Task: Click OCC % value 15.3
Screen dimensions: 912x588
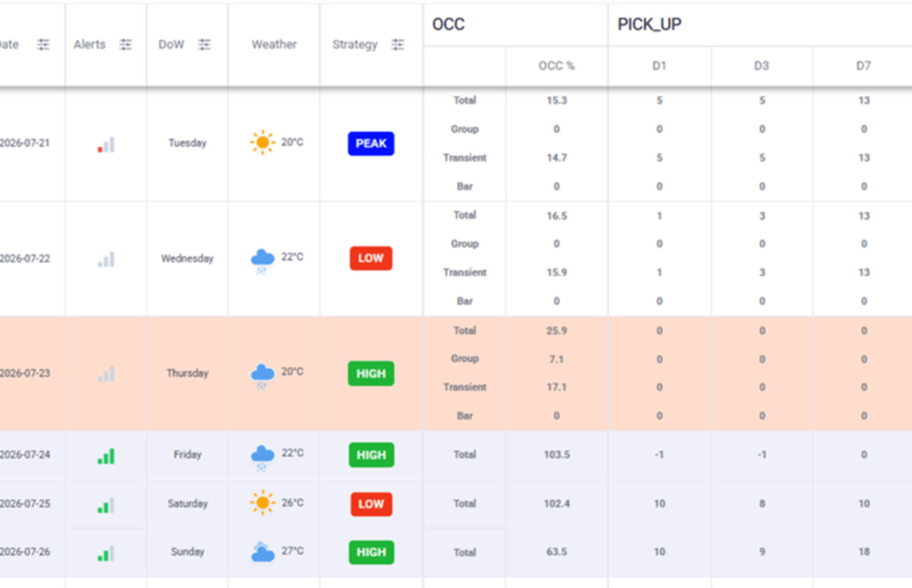Action: pos(557,100)
